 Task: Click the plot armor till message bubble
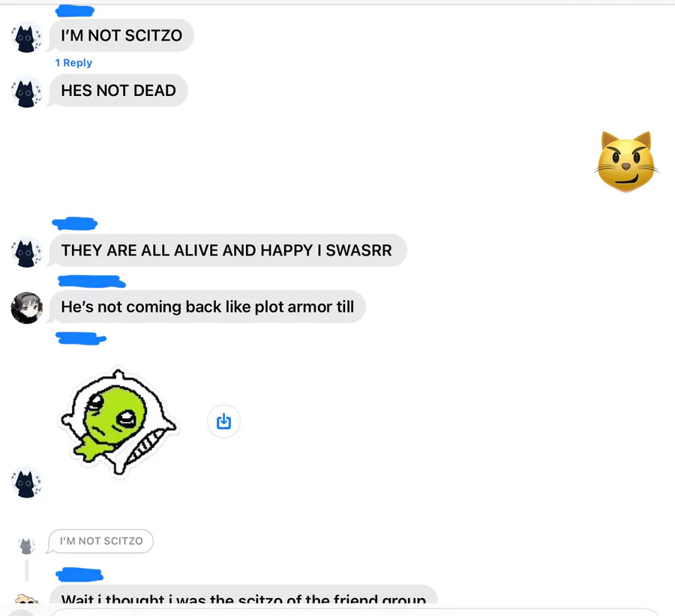point(208,307)
